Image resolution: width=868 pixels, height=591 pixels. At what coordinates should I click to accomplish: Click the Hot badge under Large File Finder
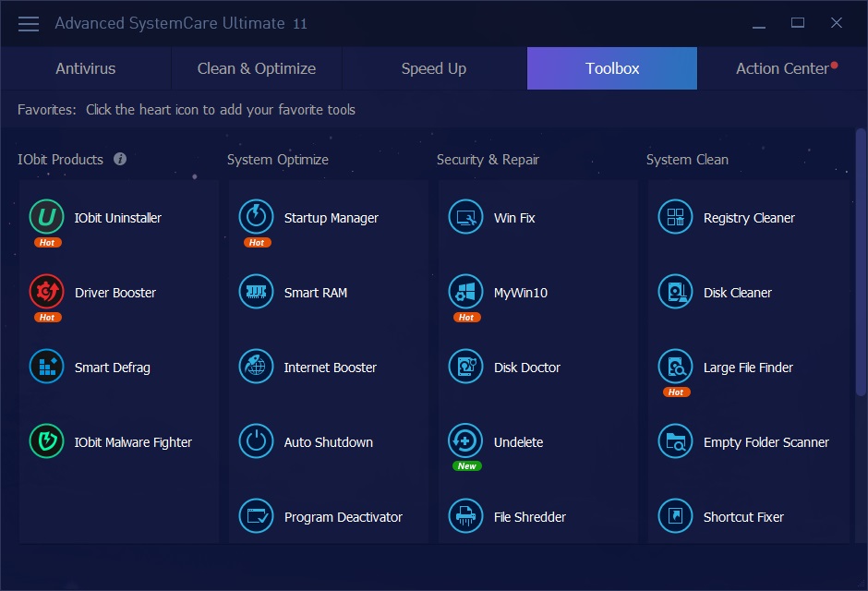click(676, 392)
